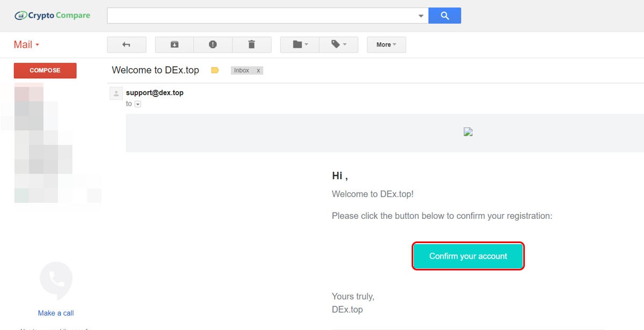This screenshot has height=330, width=644.
Task: Open the Move to folder dropdown
Action: (x=300, y=45)
